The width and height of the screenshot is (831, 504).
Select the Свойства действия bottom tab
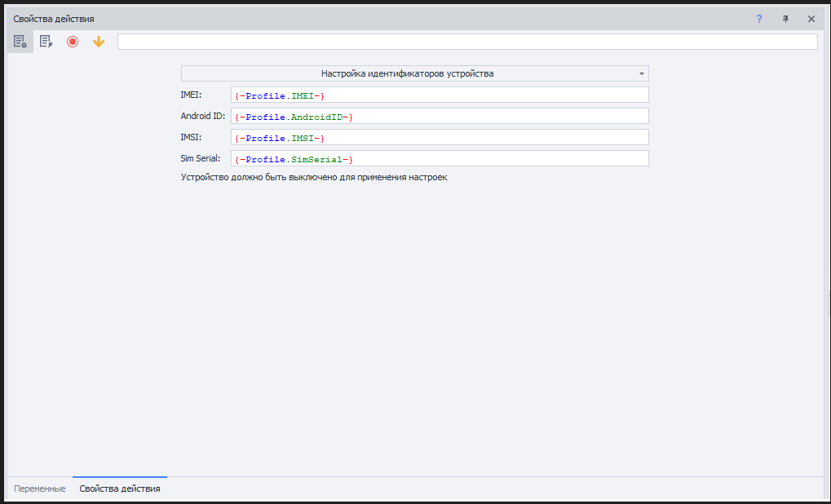[120, 489]
